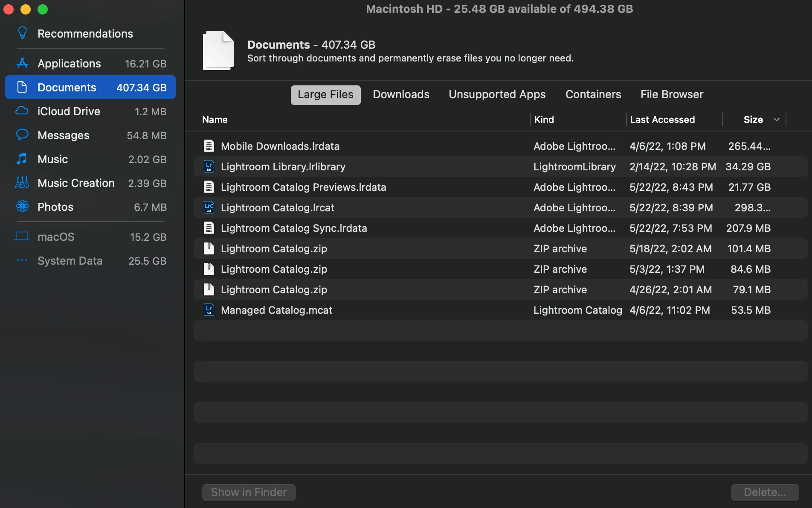Click the Lightroom Library.lrlibrary file icon
The height and width of the screenshot is (508, 812).
click(x=209, y=166)
